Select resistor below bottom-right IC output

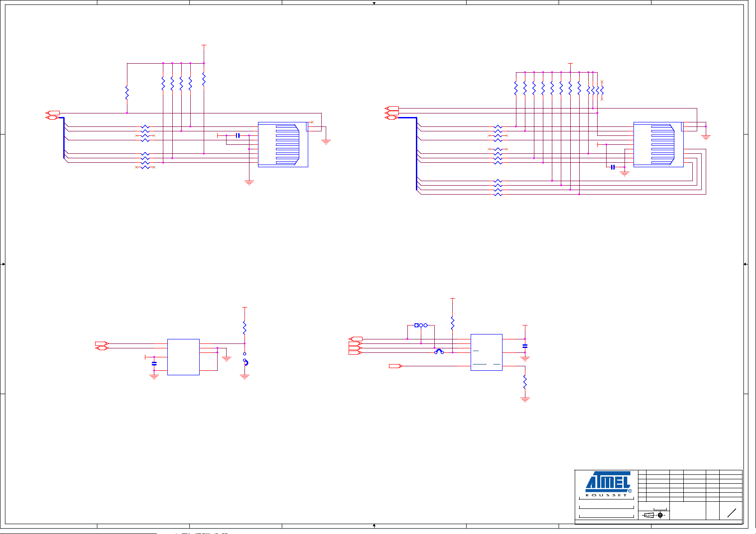point(525,382)
